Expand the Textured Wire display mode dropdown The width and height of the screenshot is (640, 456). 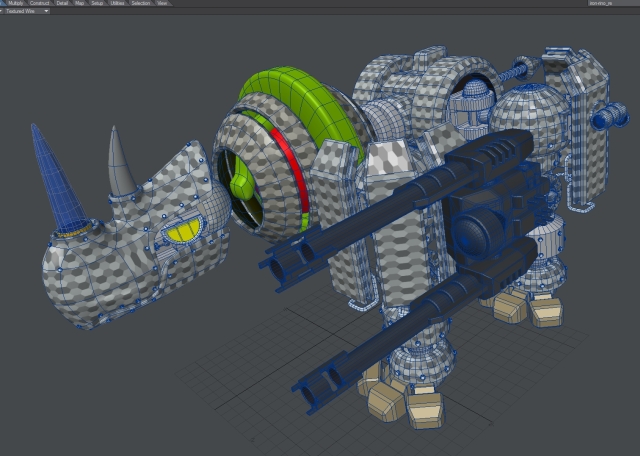[x=45, y=11]
